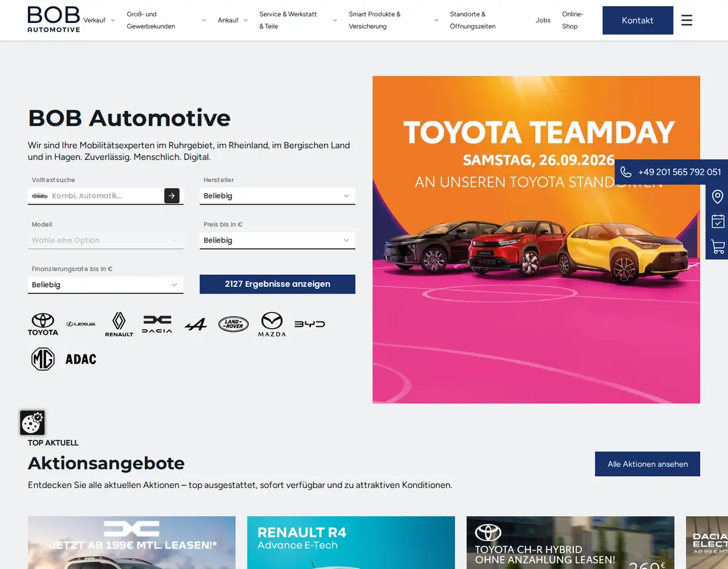Open the hamburger menu icon
Viewport: 728px width, 569px height.
(x=687, y=20)
